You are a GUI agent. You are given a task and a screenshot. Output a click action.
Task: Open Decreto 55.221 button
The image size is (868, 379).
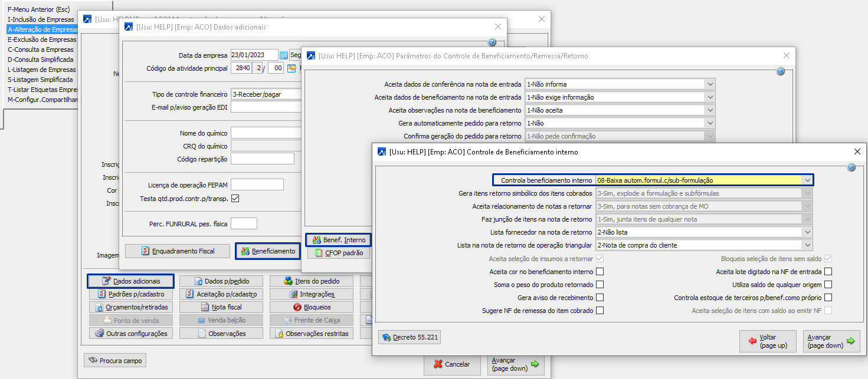coord(410,338)
